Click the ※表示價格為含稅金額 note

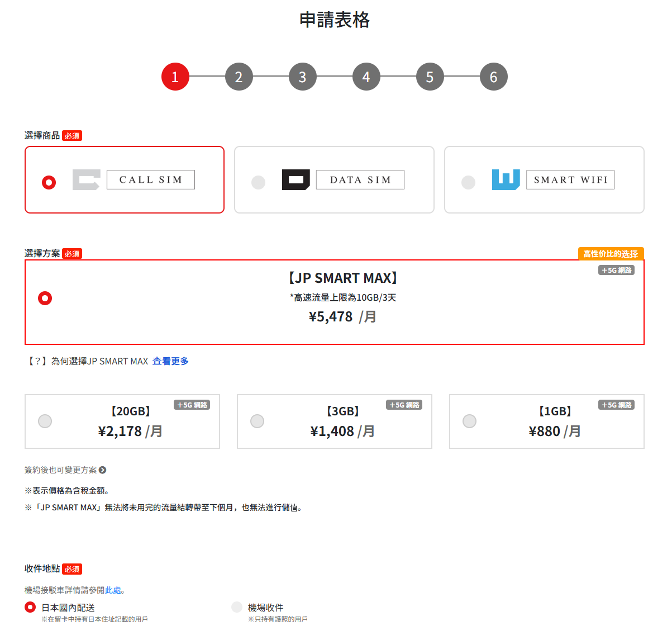[x=67, y=491]
